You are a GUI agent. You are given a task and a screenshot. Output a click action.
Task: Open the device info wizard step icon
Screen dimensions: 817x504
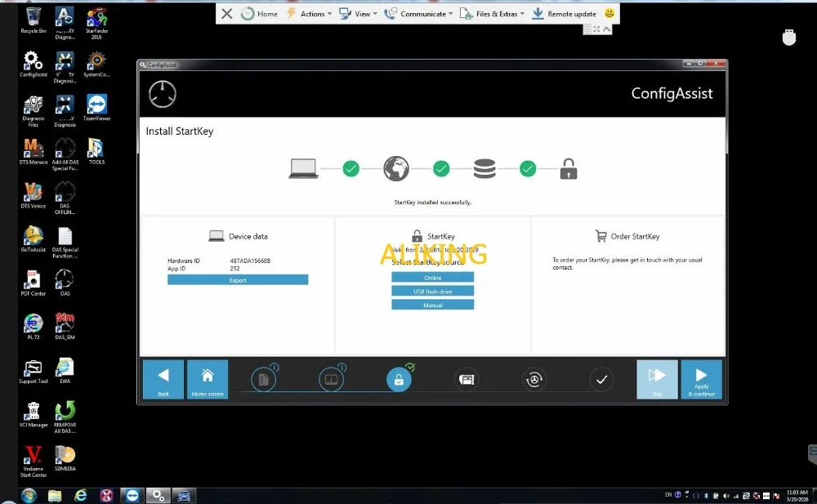tap(332, 379)
